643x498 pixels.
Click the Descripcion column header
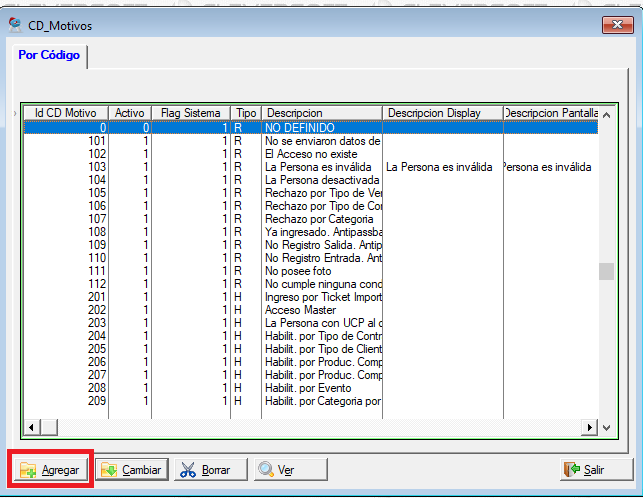(320, 113)
